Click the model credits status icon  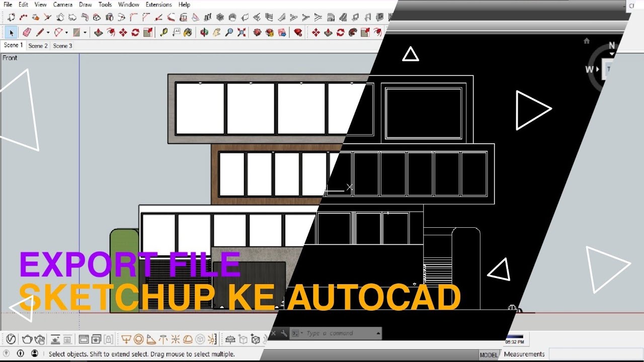coord(21,353)
